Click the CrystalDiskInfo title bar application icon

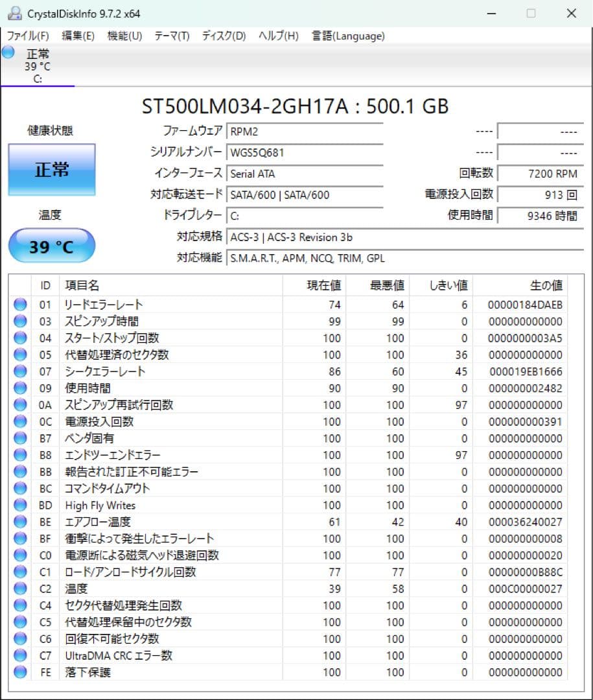point(14,13)
